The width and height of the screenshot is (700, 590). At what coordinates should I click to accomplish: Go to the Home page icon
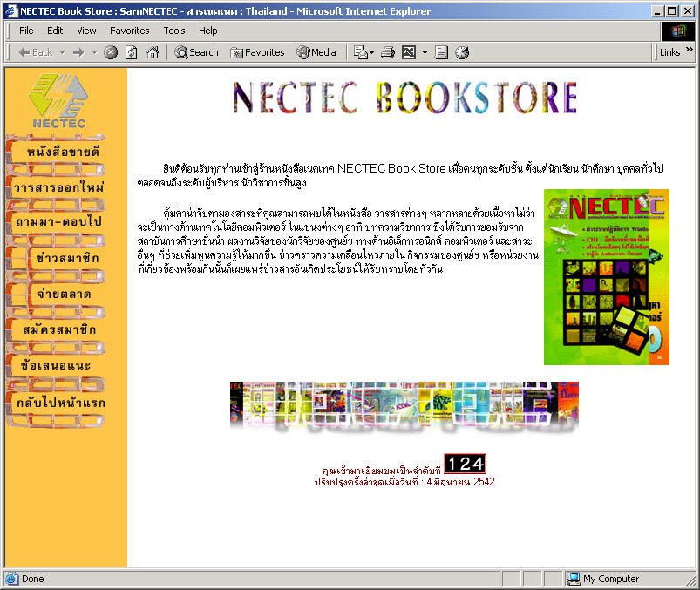pyautogui.click(x=153, y=52)
